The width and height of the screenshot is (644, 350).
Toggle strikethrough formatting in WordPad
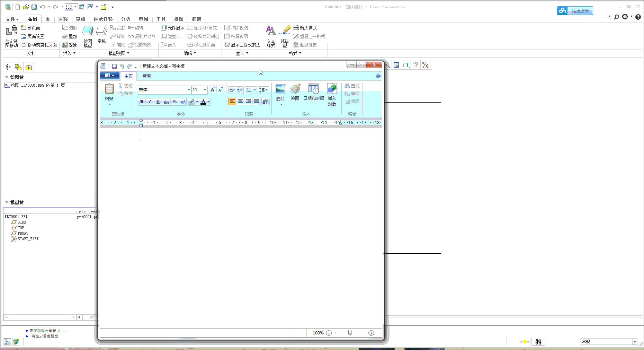coord(167,102)
